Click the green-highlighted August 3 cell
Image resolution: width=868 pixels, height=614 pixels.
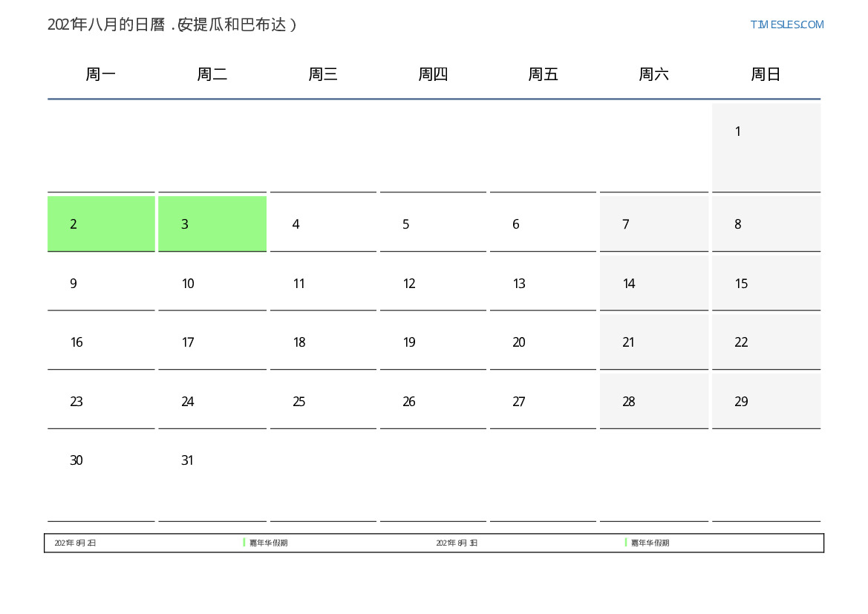(212, 223)
